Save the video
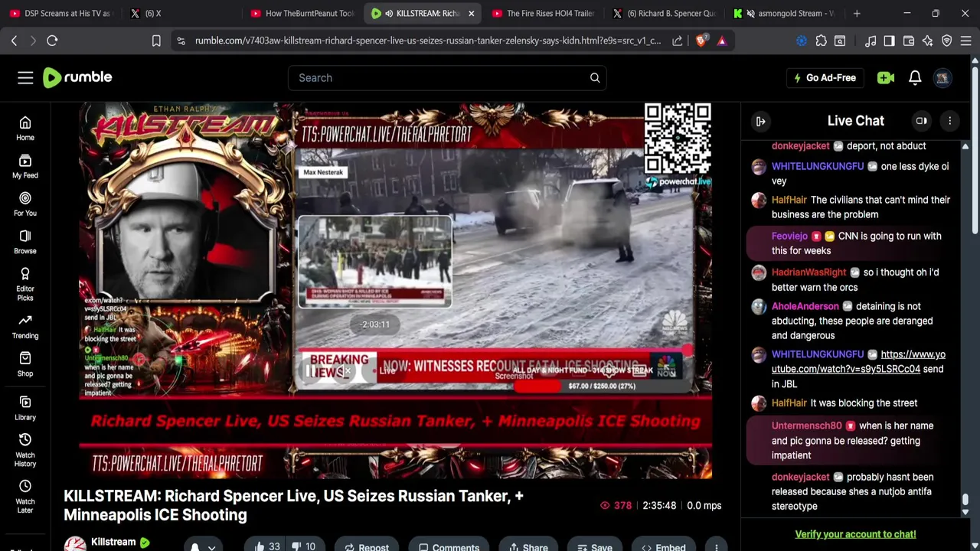The image size is (980, 551). 594,546
